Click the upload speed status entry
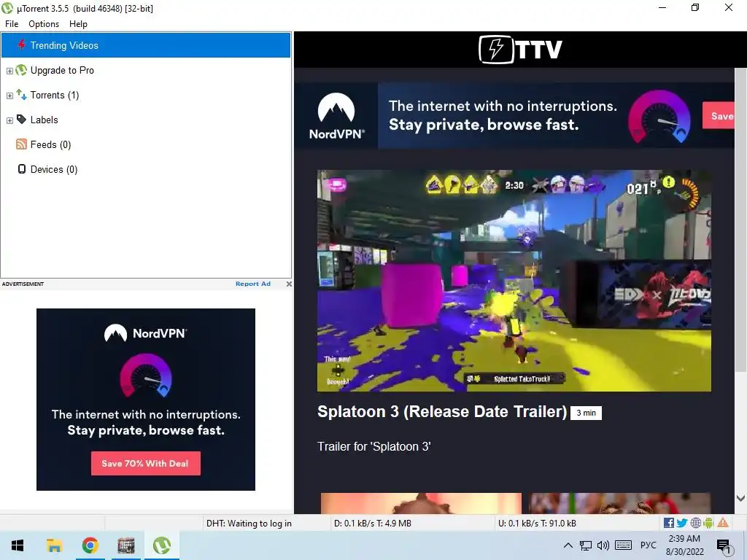 point(537,524)
